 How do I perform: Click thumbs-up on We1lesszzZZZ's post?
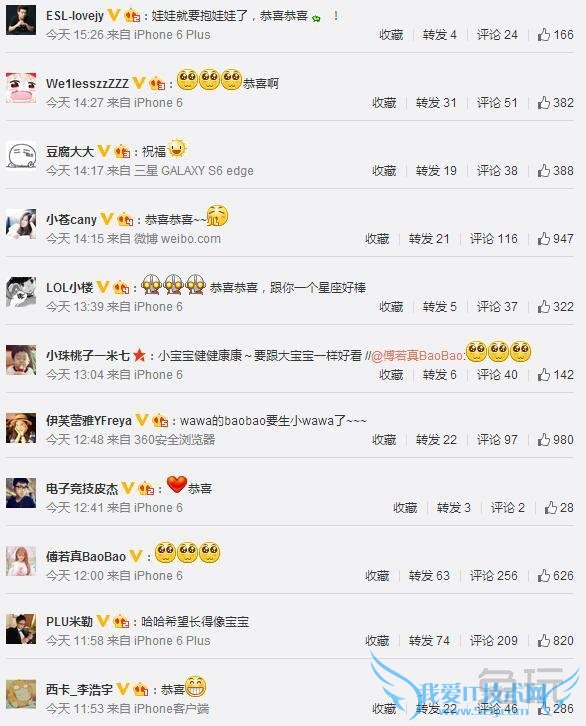(544, 102)
